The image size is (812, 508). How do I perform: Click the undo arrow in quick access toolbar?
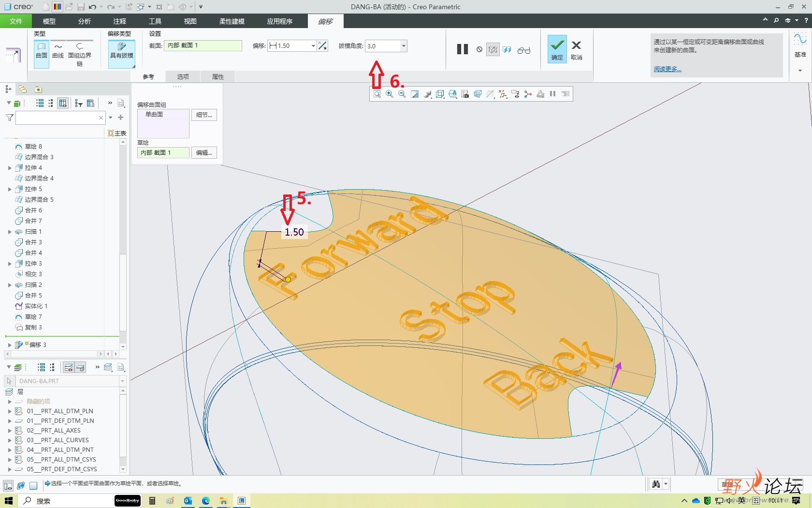92,7
